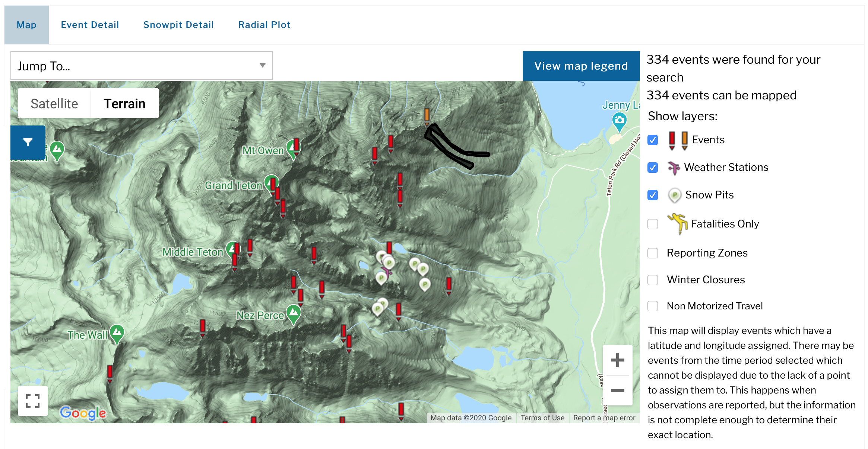The image size is (868, 449).
Task: Click View map legend button
Action: [581, 66]
